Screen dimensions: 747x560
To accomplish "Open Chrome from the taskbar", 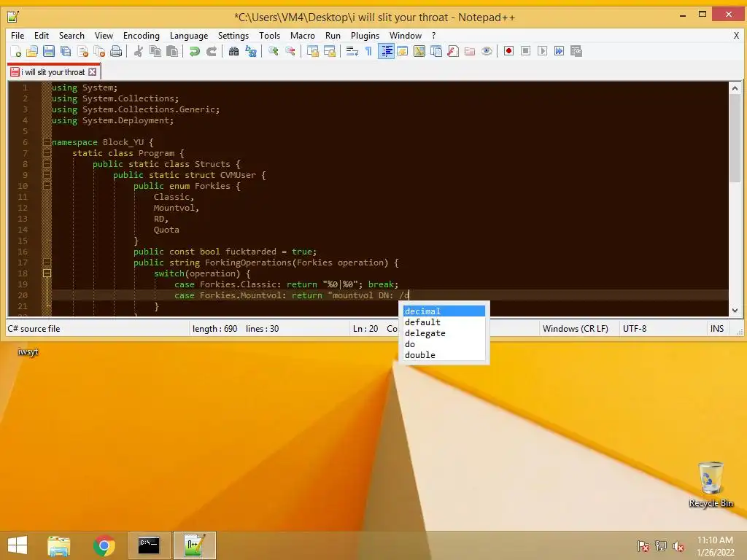I will (x=104, y=545).
